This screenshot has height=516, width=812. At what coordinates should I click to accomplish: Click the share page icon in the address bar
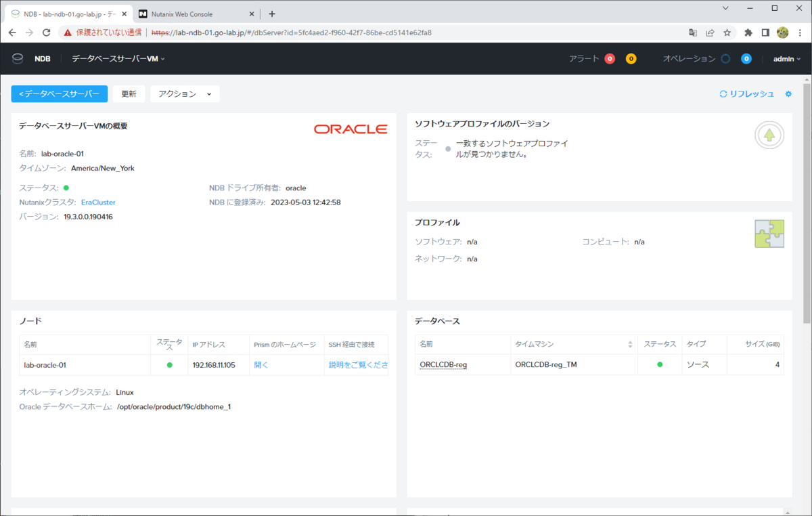click(x=710, y=32)
